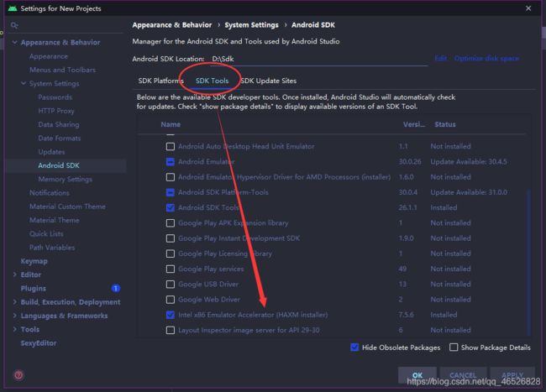Expand the Tools settings node

[x=14, y=329]
